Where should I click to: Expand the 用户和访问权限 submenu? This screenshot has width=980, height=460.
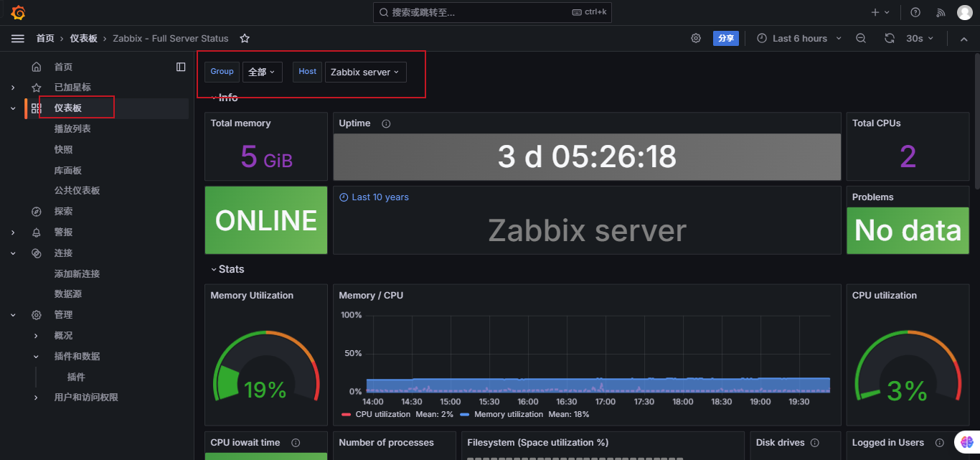[37, 398]
